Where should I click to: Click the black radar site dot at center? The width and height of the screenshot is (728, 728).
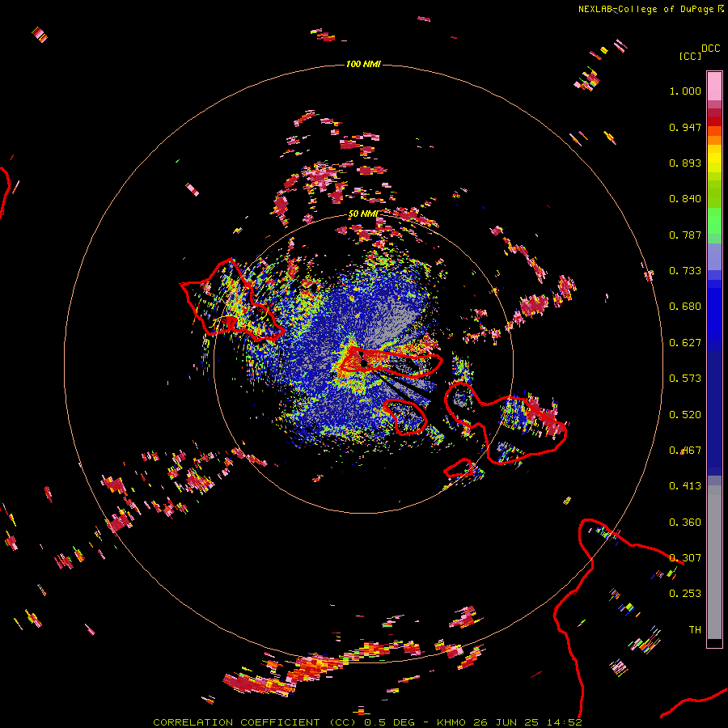pos(365,362)
